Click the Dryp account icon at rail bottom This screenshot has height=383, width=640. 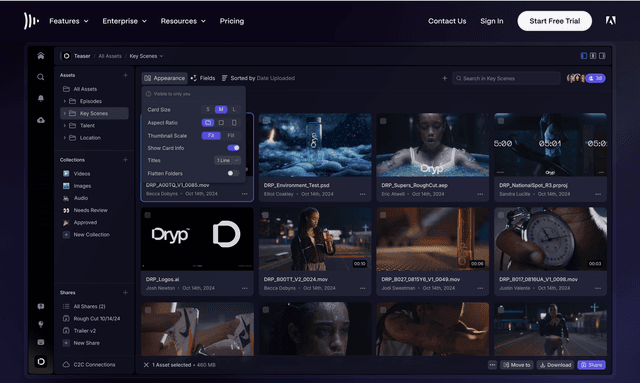41,361
